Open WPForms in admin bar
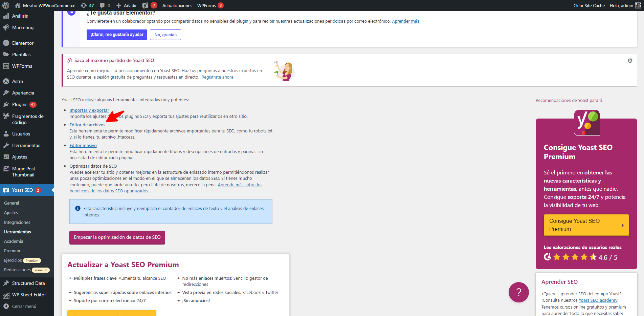The width and height of the screenshot is (644, 316). [x=210, y=5]
